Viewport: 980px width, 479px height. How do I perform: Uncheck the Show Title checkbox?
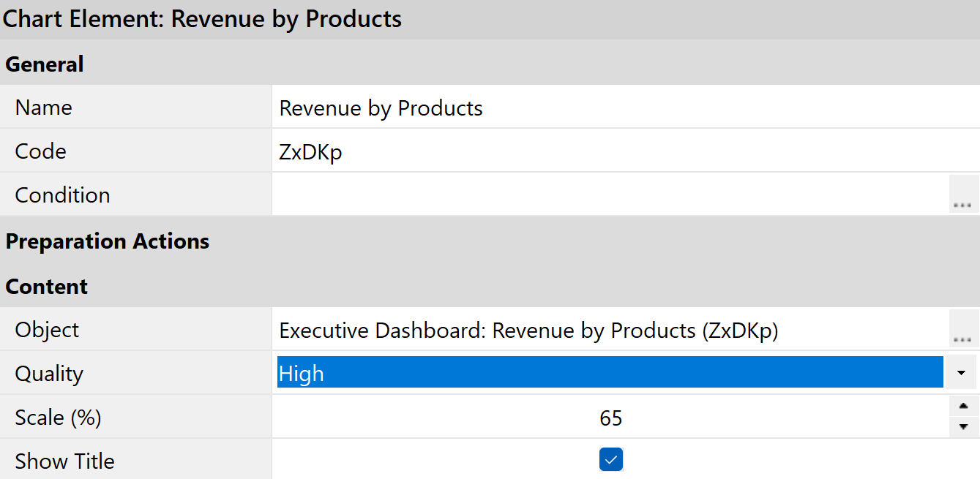coord(610,460)
